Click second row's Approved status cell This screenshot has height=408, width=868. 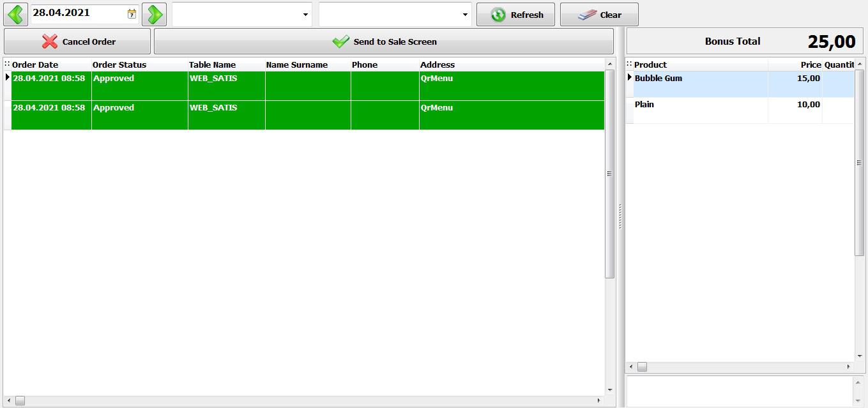139,115
